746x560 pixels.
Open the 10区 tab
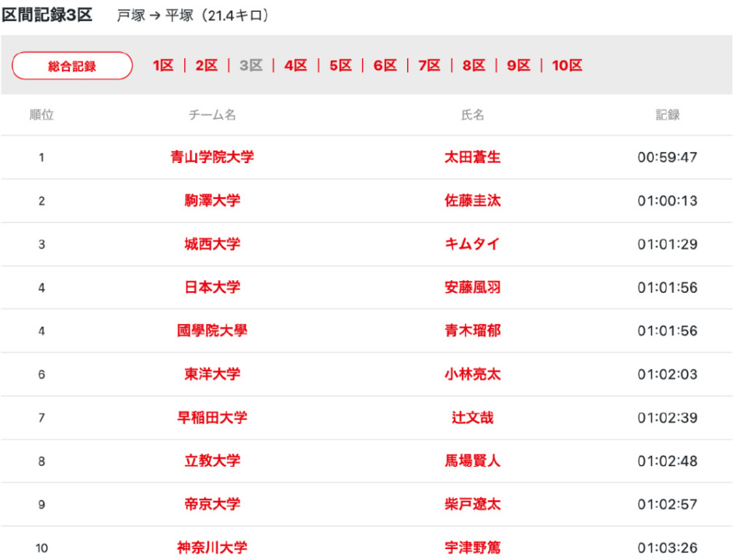(567, 66)
